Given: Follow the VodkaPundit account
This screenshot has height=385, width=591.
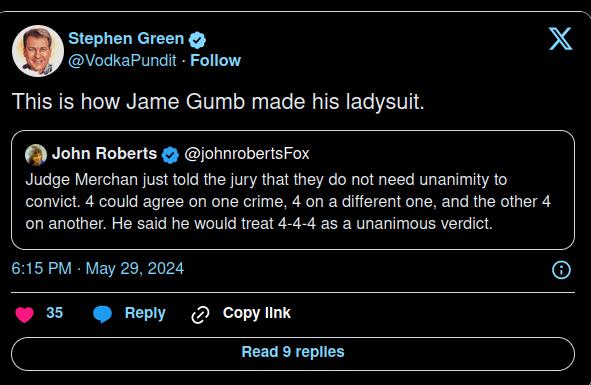Looking at the screenshot, I should tap(215, 60).
